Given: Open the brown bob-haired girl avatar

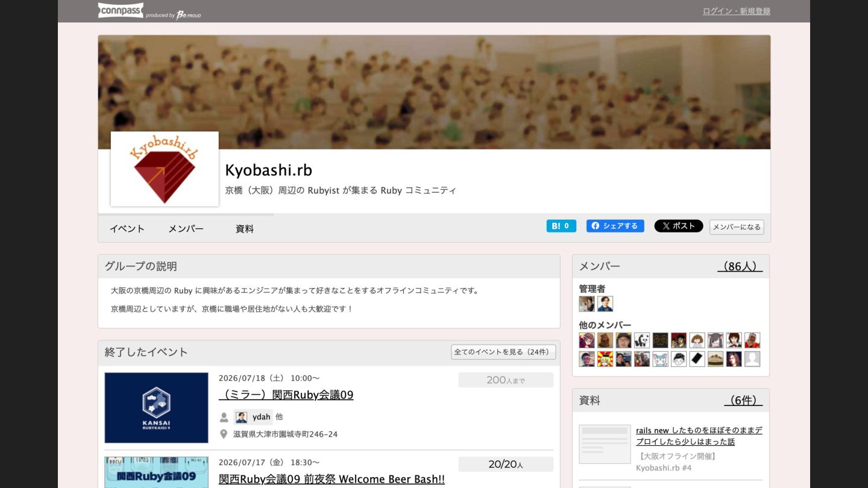Looking at the screenshot, I should (x=697, y=340).
